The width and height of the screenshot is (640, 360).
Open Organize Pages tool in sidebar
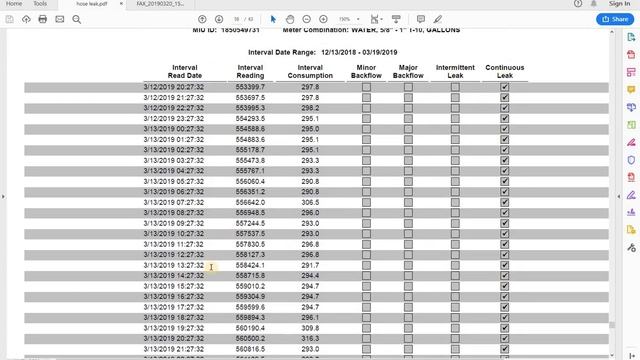click(631, 125)
